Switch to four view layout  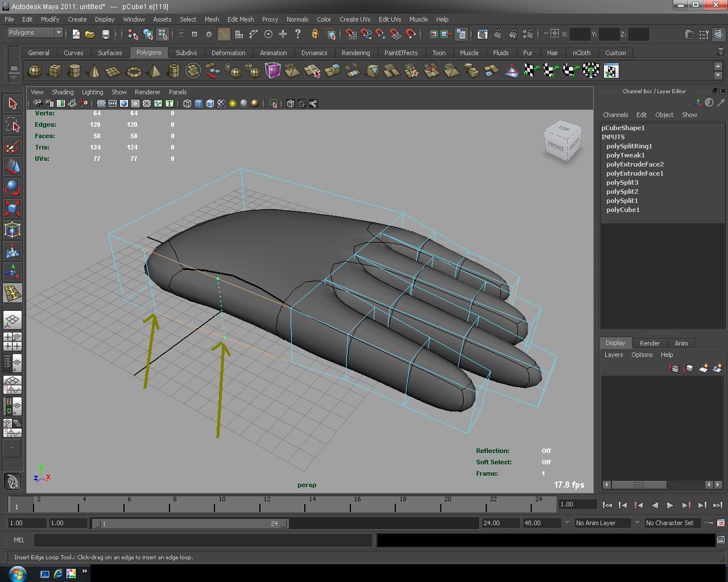[13, 342]
